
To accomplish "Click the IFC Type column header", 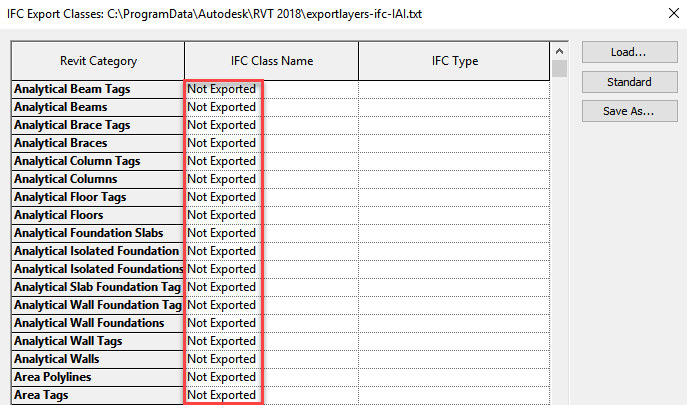I will coord(453,61).
